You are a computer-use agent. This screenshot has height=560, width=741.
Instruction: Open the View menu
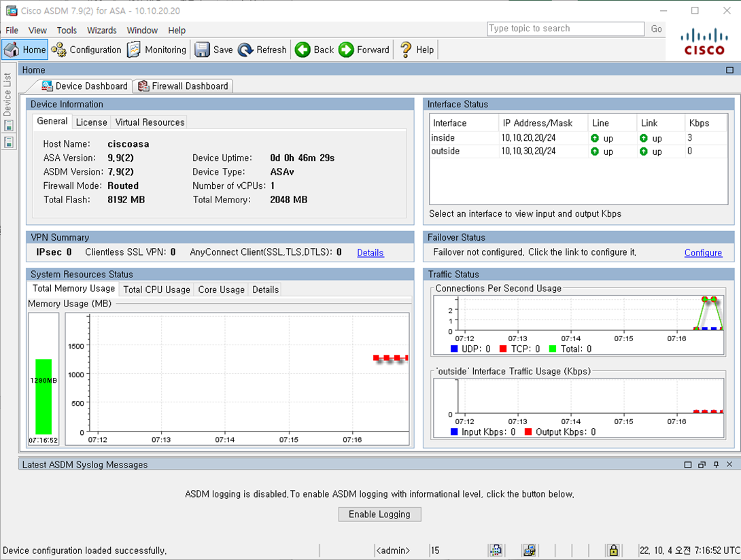[x=37, y=31]
